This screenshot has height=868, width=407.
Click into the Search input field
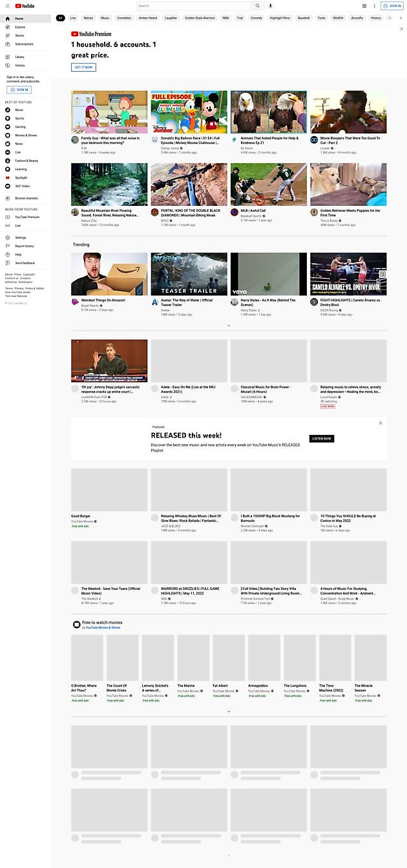point(194,6)
